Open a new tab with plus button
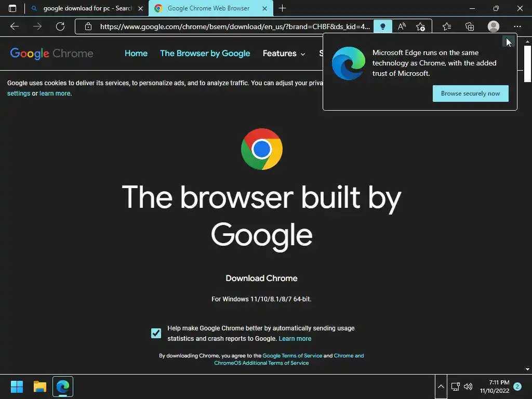The height and width of the screenshot is (399, 532). 282,8
